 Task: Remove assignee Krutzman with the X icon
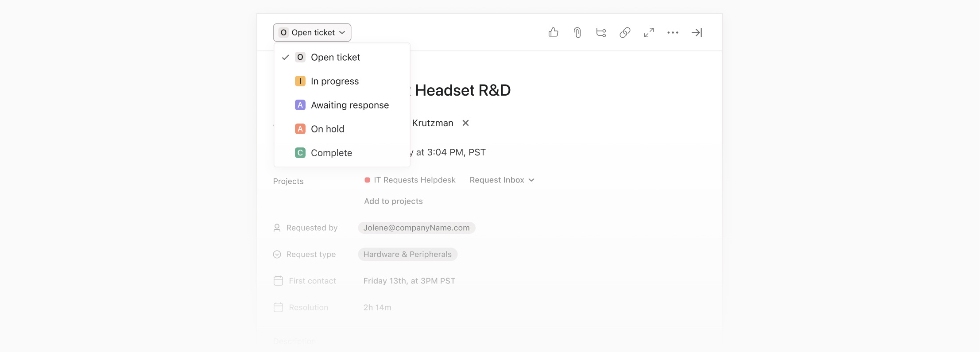(x=465, y=123)
